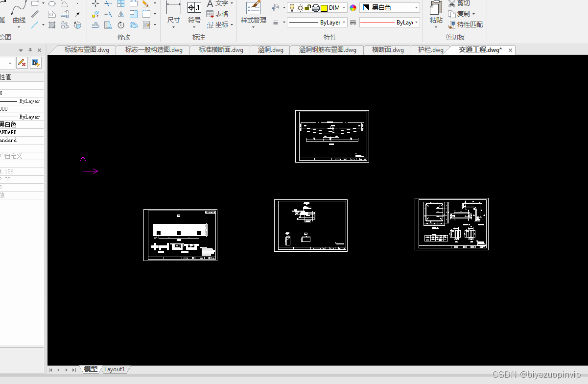Click the 符号 tolerance symbol icon
Screen dimensions: 588x384
(x=194, y=8)
